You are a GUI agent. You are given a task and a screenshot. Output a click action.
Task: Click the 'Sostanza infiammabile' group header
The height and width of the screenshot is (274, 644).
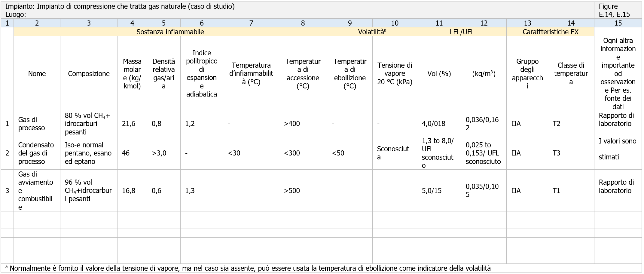pyautogui.click(x=170, y=32)
